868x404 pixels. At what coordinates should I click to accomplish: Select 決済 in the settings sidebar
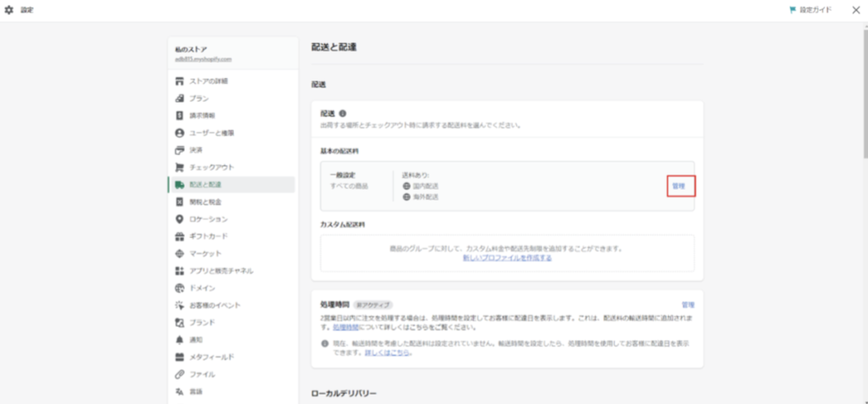pyautogui.click(x=195, y=150)
